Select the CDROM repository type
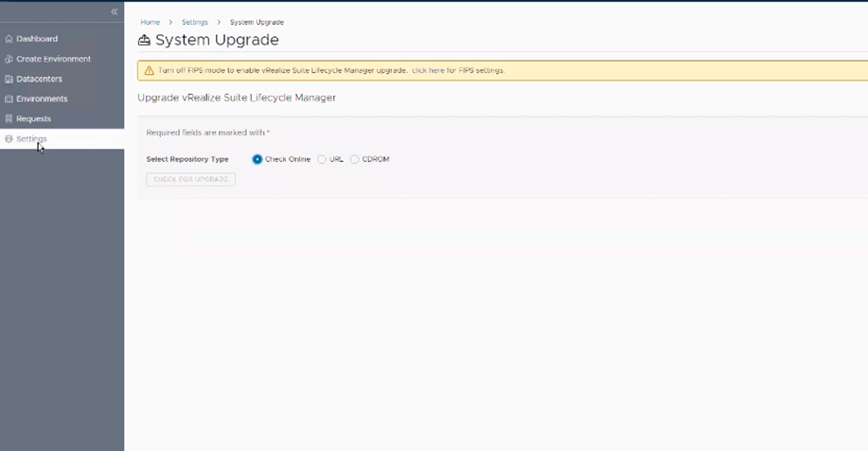Image resolution: width=868 pixels, height=451 pixels. [354, 159]
